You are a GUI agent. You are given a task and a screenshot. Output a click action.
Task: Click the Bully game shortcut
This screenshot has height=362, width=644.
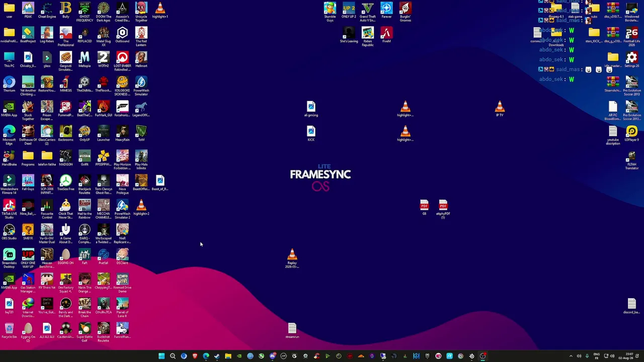(65, 11)
